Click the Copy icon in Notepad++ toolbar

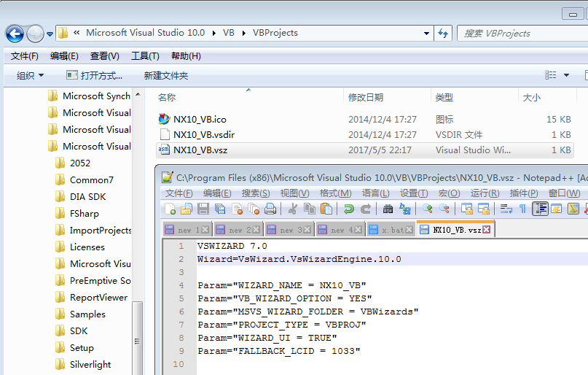pyautogui.click(x=310, y=209)
